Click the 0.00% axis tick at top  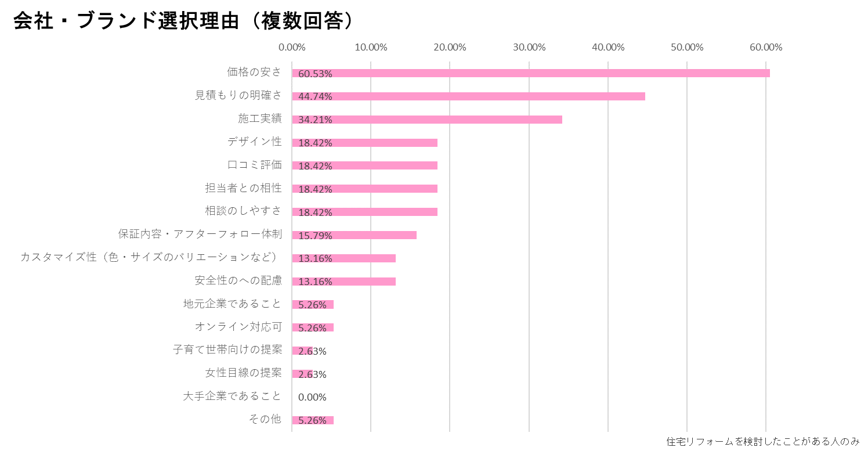(292, 48)
